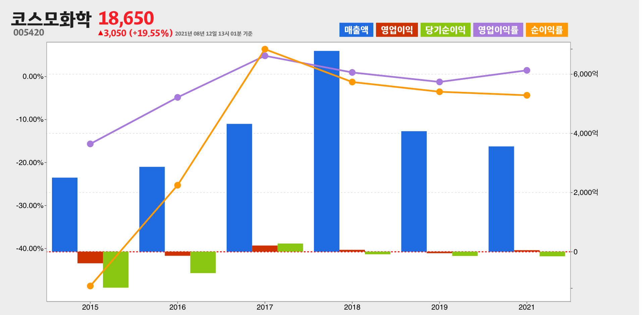Click the 0.00% left axis label
Image resolution: width=644 pixels, height=315 pixels.
point(33,76)
